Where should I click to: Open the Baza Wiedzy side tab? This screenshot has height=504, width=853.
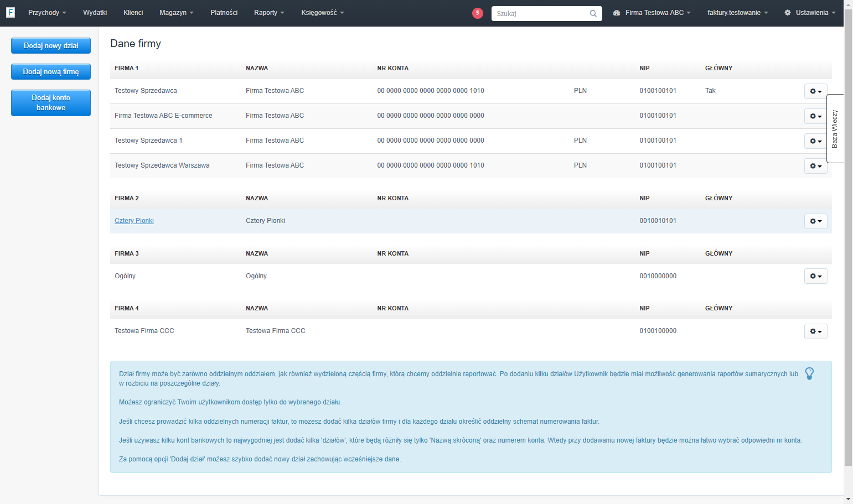tap(835, 129)
